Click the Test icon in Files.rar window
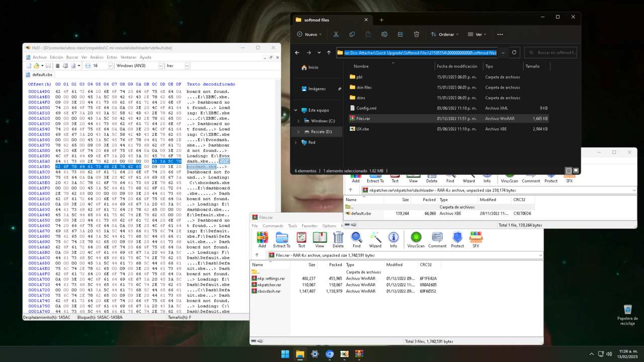This screenshot has width=644, height=362. (301, 239)
